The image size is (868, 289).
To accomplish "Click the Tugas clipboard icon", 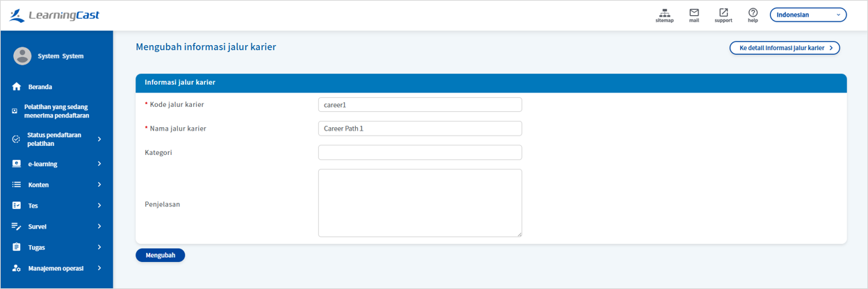I will [17, 247].
